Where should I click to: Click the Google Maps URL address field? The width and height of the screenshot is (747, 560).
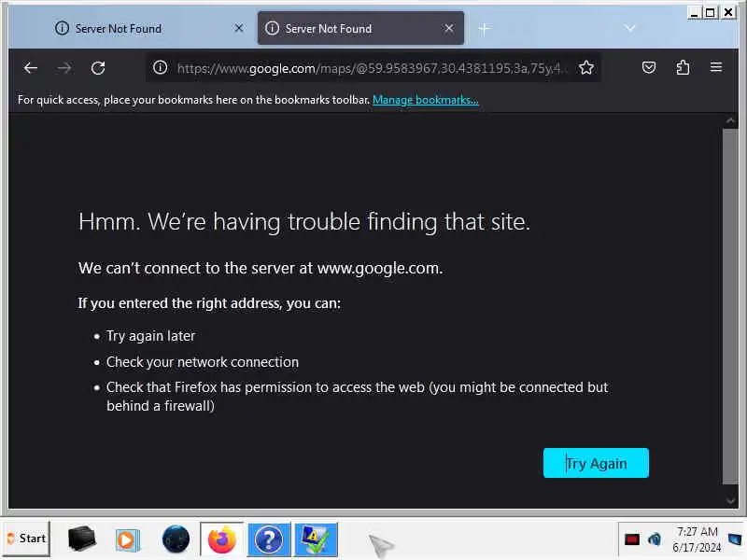[x=372, y=68]
